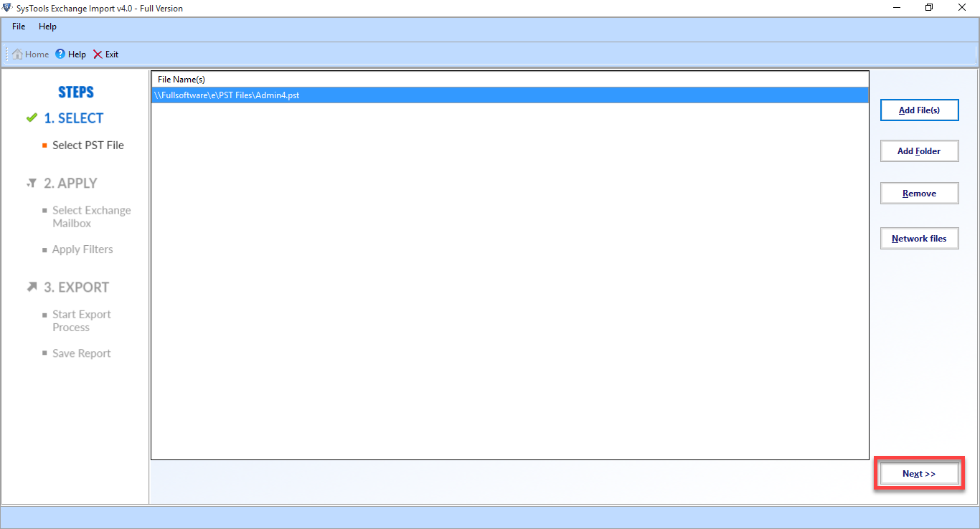This screenshot has width=980, height=529.
Task: Click the arrow icon beside 3. EXPORT
Action: click(x=31, y=287)
